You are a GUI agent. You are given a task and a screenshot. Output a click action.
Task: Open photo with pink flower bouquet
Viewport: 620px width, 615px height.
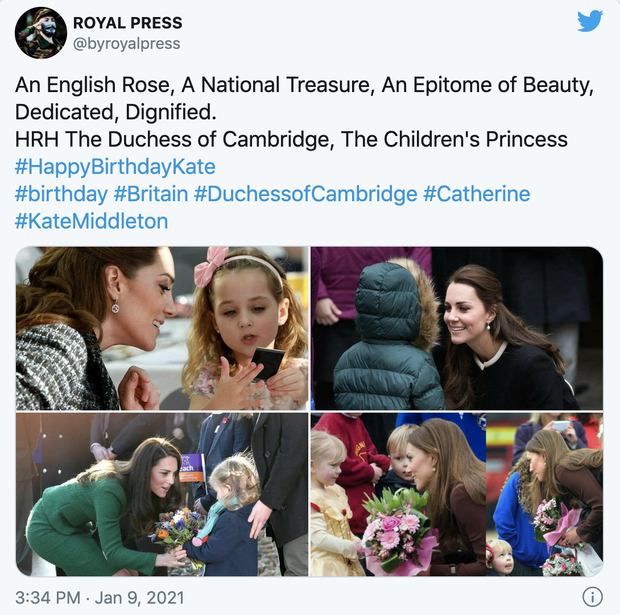[457, 494]
